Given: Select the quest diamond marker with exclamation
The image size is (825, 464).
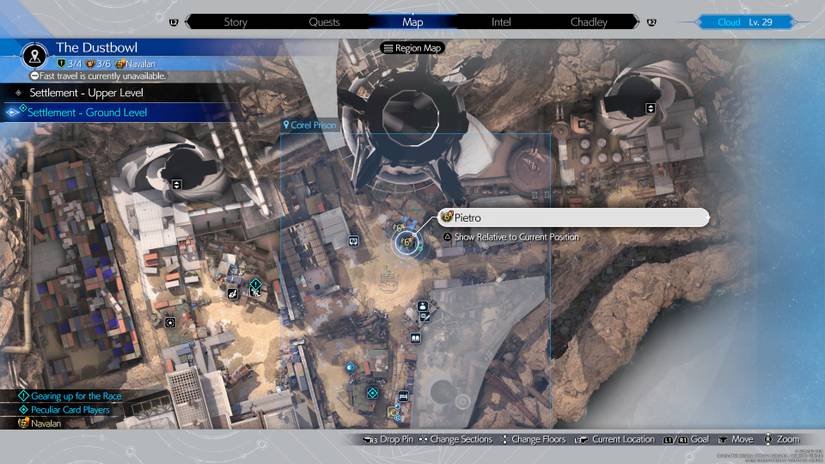Looking at the screenshot, I should point(255,285).
